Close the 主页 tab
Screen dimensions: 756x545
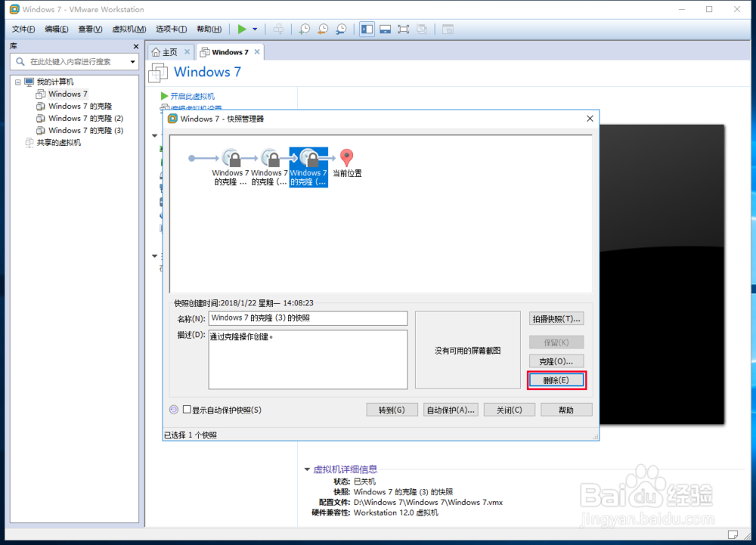click(187, 51)
